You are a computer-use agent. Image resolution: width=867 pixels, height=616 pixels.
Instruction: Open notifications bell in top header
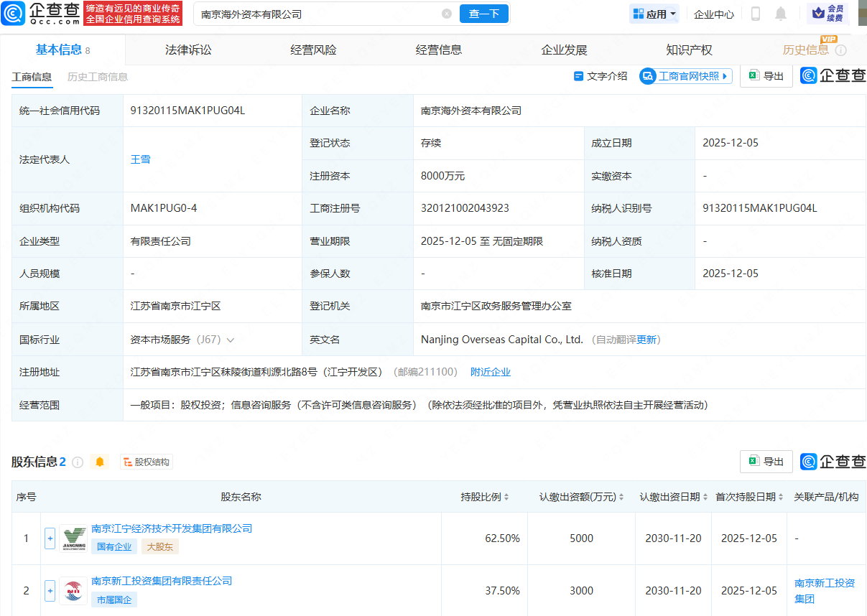tap(781, 14)
